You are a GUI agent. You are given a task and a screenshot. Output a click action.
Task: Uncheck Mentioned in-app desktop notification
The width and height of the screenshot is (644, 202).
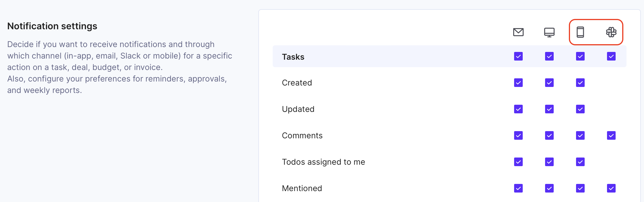point(549,188)
